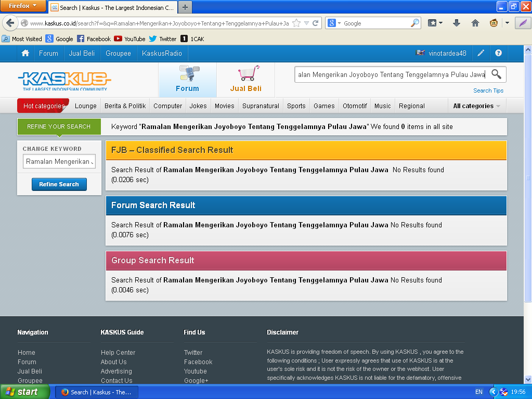Click the reload page icon
This screenshot has width=532, height=399.
(316, 23)
